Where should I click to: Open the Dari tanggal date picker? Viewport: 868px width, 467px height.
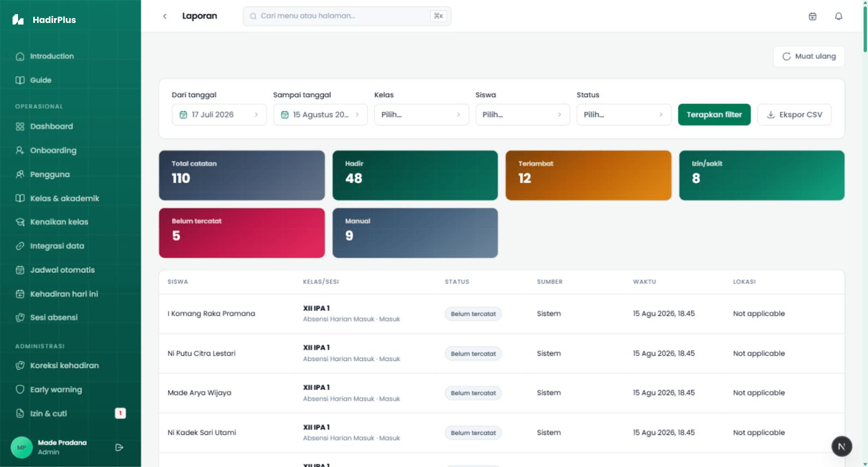click(219, 115)
